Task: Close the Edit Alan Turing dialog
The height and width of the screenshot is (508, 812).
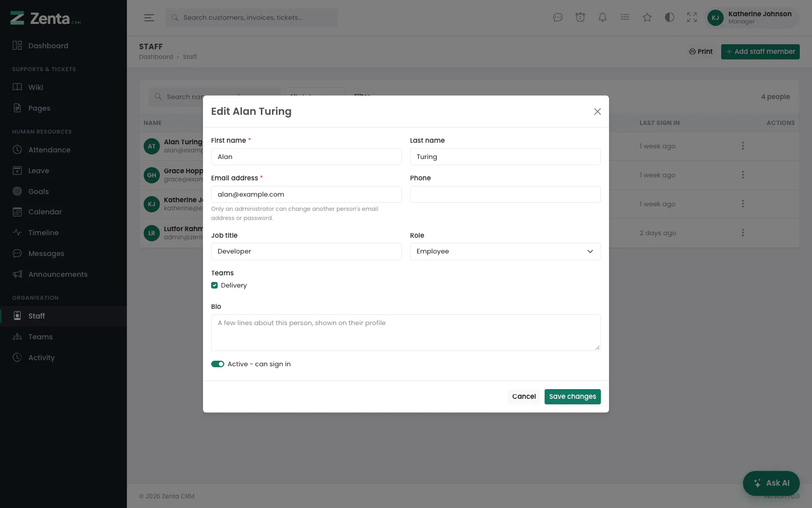Action: point(597,111)
